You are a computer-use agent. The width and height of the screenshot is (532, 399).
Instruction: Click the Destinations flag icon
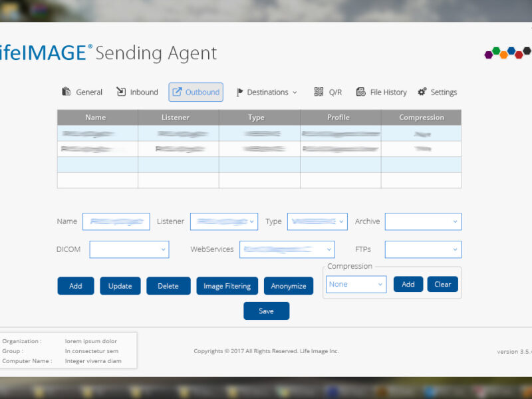(x=239, y=92)
